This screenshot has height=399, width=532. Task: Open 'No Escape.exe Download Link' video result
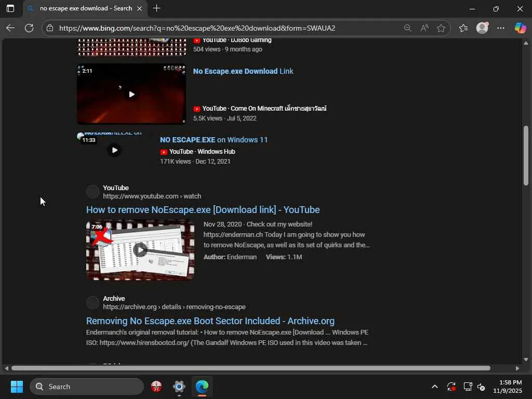[243, 71]
